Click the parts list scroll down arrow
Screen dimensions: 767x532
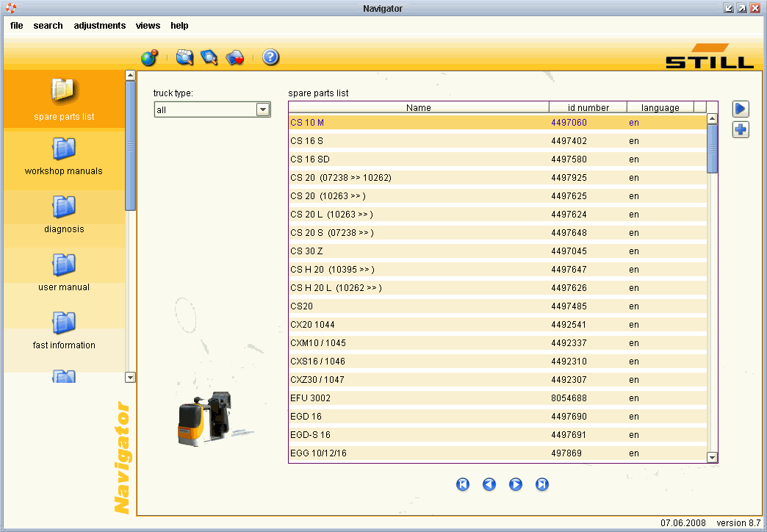pos(712,458)
